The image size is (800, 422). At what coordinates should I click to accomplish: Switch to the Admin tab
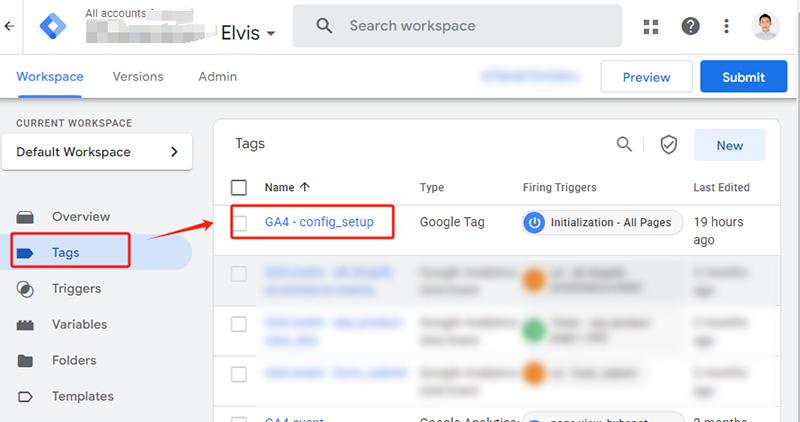218,77
